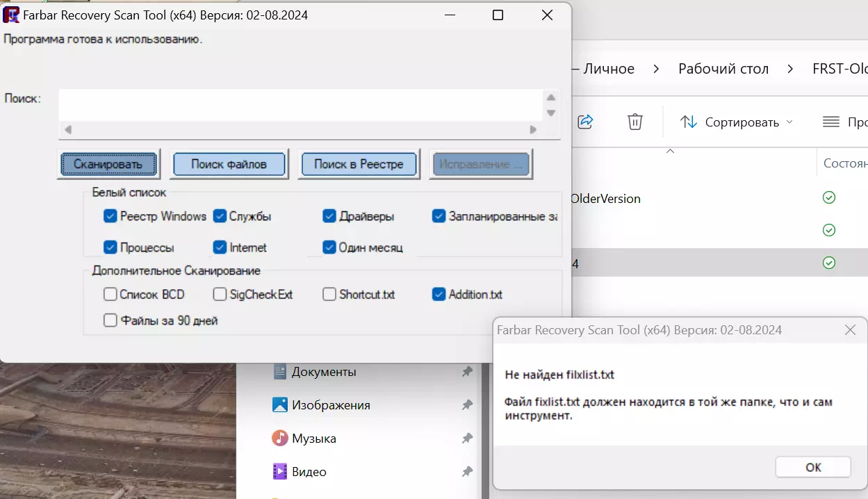Enable the Список BCD checkbox
This screenshot has height=499, width=868.
click(110, 294)
